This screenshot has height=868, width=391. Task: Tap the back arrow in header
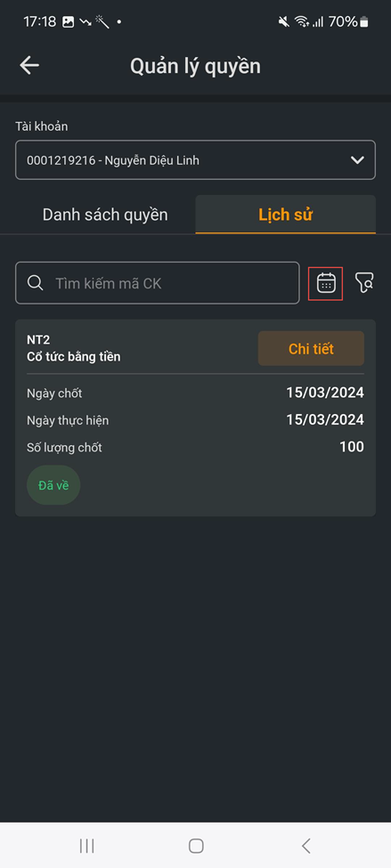tap(29, 66)
